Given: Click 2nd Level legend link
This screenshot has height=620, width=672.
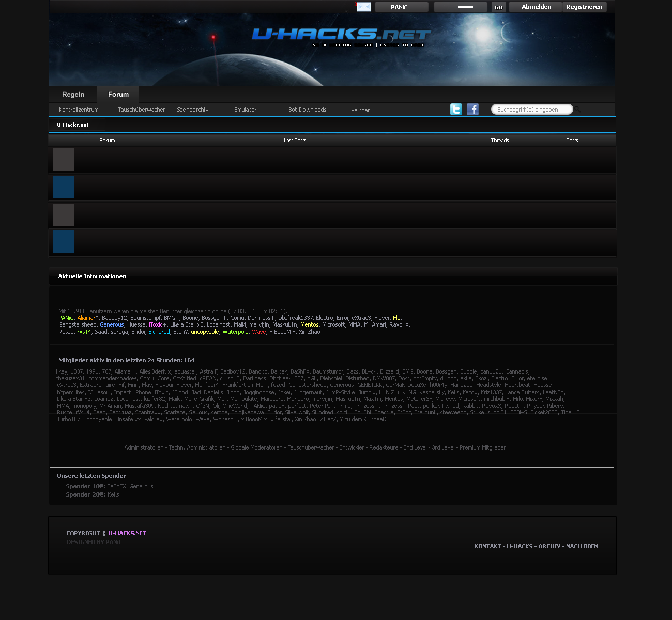Looking at the screenshot, I should pyautogui.click(x=415, y=447).
